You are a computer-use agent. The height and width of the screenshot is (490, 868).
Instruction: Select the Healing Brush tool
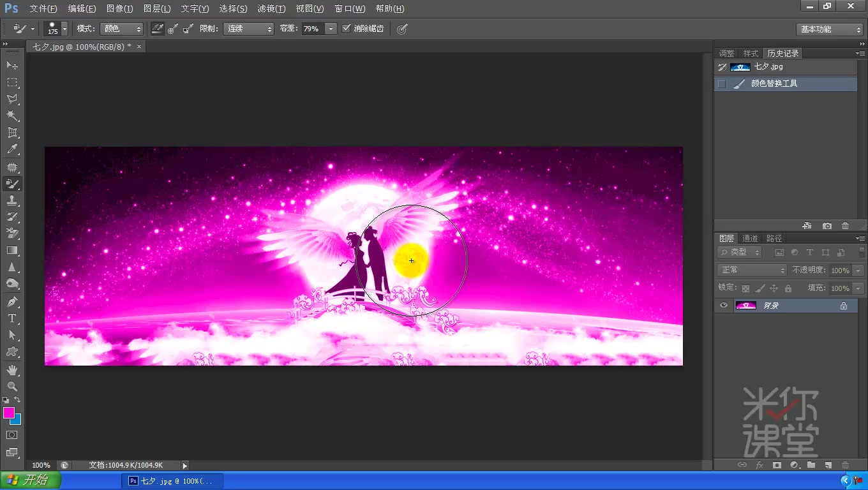tap(12, 167)
